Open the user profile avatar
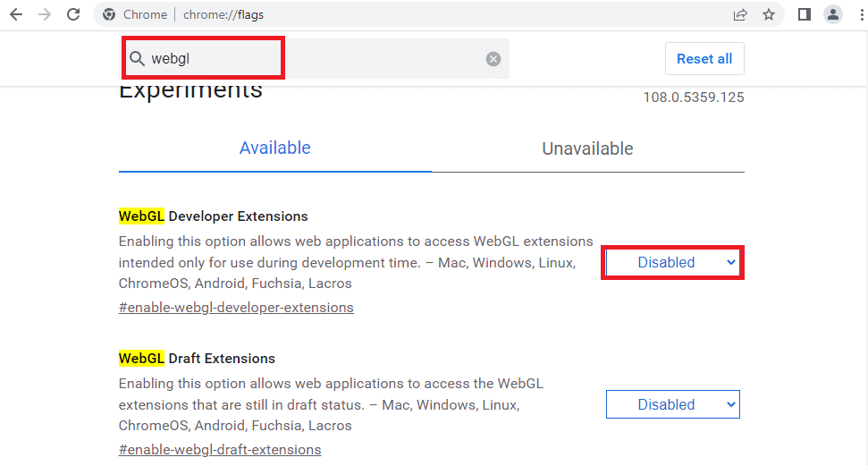Image resolution: width=868 pixels, height=466 pixels. click(x=832, y=14)
